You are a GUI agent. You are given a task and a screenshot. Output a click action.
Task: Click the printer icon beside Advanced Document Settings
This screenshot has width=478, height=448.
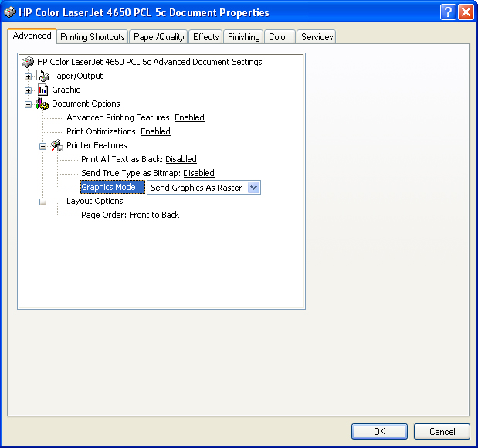coord(28,62)
